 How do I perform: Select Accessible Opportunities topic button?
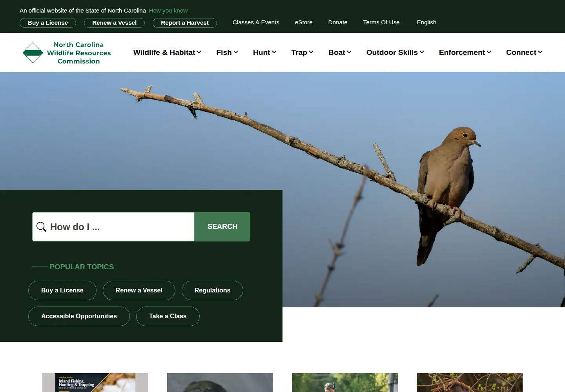point(79,316)
